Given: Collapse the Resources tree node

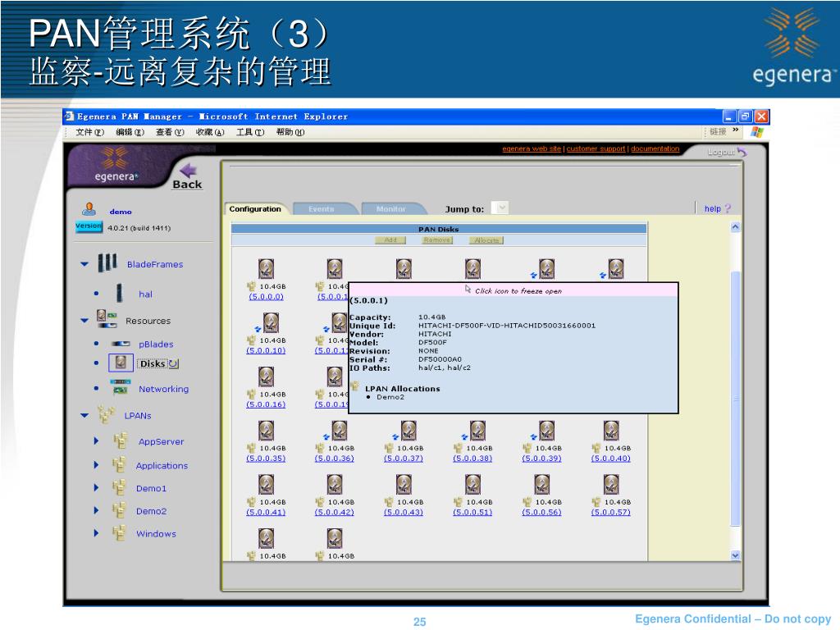Looking at the screenshot, I should pyautogui.click(x=84, y=321).
